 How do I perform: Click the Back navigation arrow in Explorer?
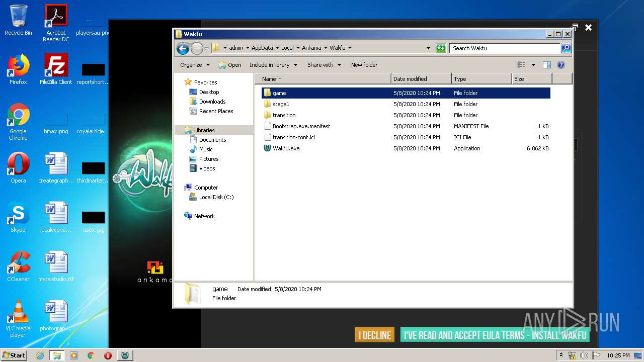183,48
